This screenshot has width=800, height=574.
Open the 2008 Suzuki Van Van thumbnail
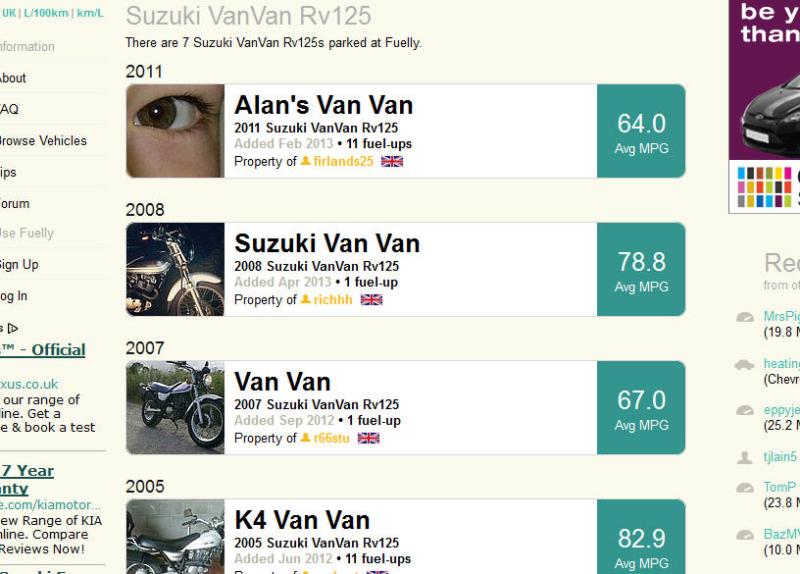click(x=175, y=269)
